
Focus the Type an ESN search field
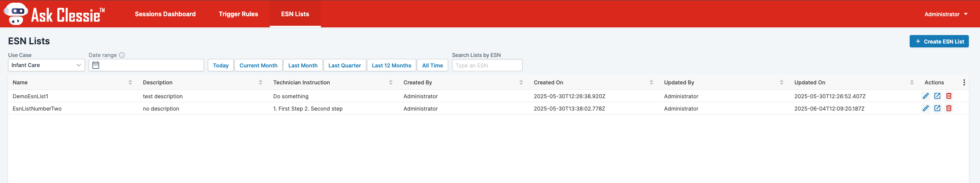coord(487,65)
